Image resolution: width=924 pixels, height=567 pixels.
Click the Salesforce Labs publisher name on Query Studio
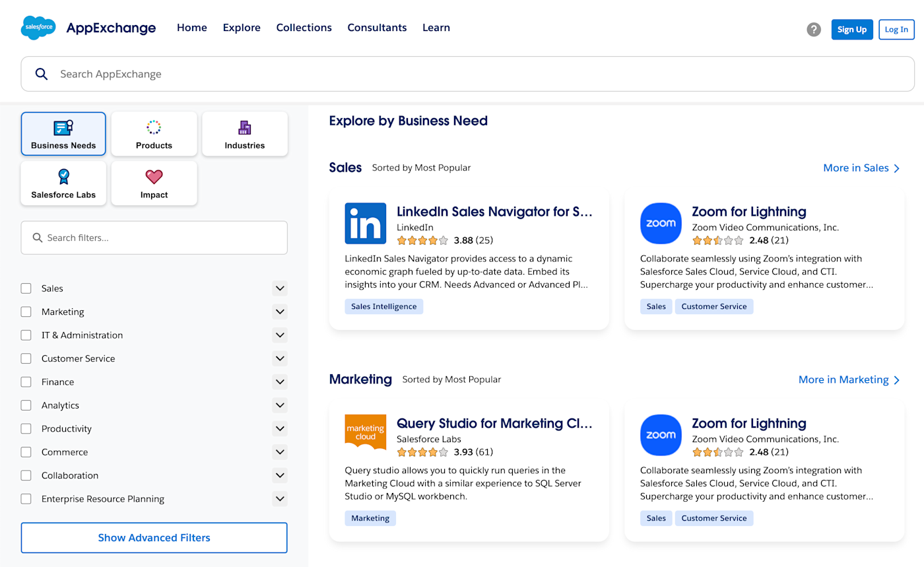tap(429, 439)
